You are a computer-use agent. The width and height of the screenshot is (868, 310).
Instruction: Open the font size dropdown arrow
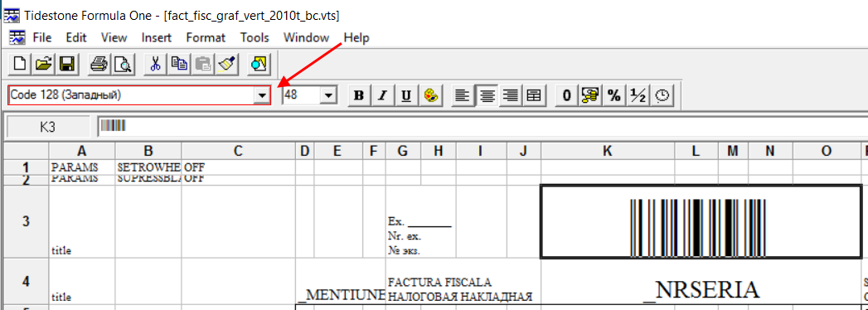(x=329, y=96)
